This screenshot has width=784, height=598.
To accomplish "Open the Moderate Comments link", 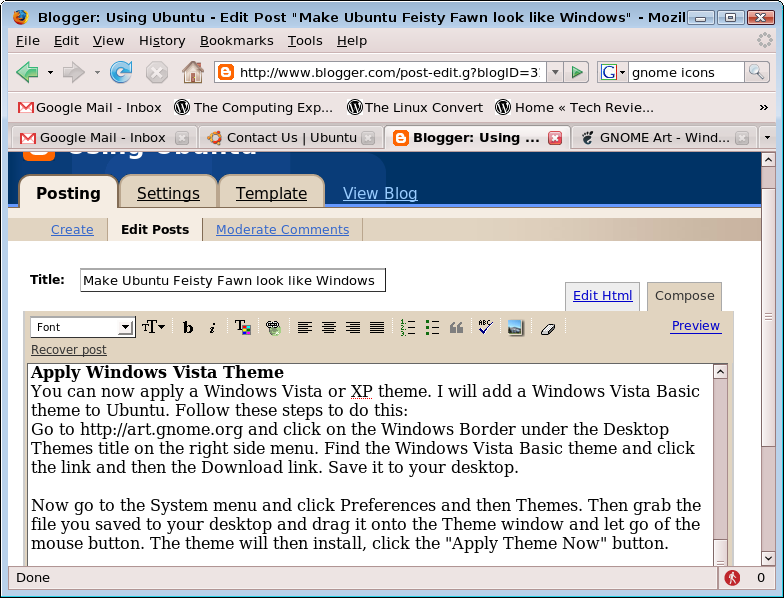I will click(282, 230).
